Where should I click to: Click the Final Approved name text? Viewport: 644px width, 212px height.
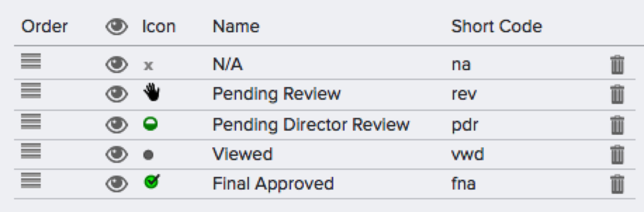pos(273,184)
